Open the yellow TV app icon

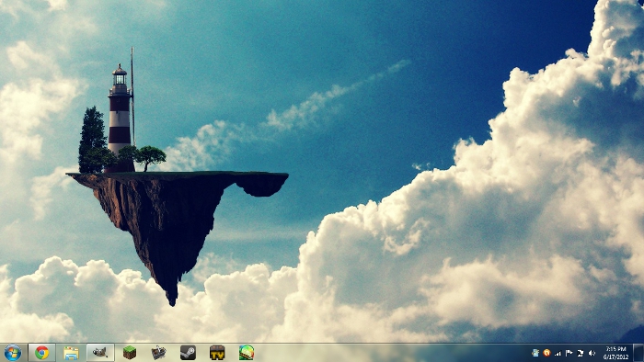tap(217, 353)
